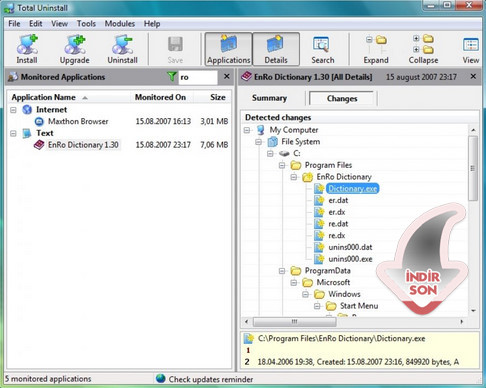This screenshot has width=486, height=388.
Task: Click the green filter funnel icon
Action: pyautogui.click(x=172, y=77)
